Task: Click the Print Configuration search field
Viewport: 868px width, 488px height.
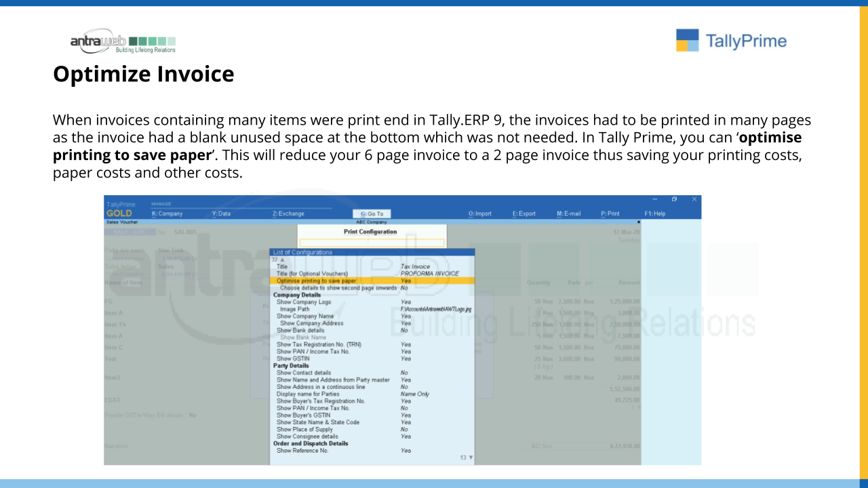Action: (x=372, y=243)
